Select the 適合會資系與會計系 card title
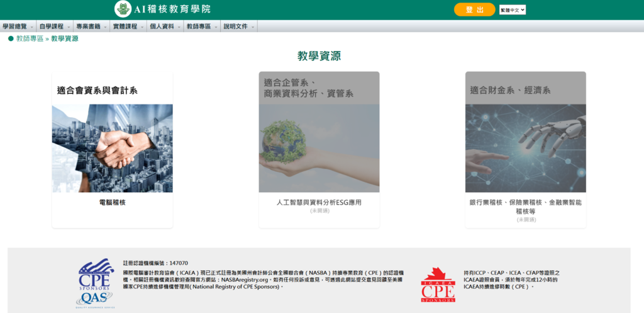Viewport: 644px width, 313px height. (x=97, y=91)
